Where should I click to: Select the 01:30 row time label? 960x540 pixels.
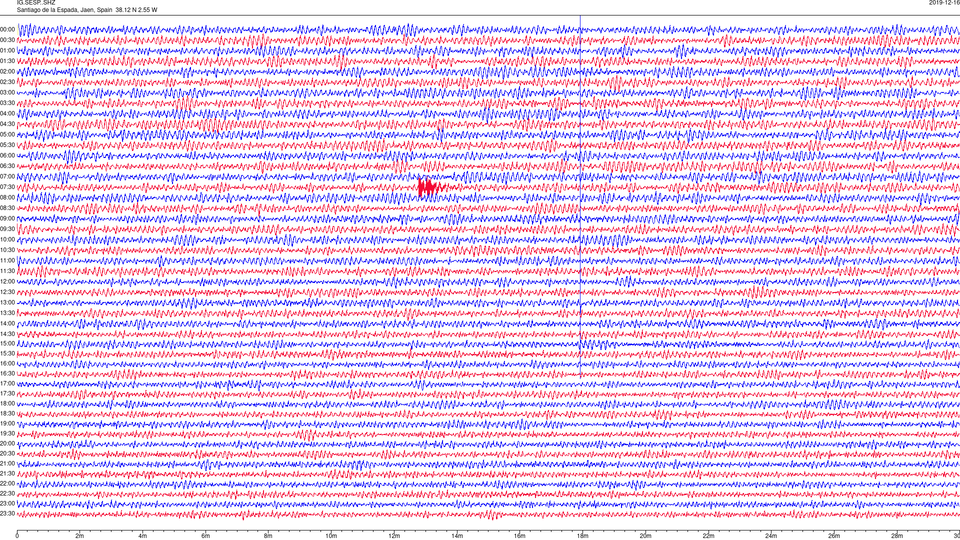(7, 61)
